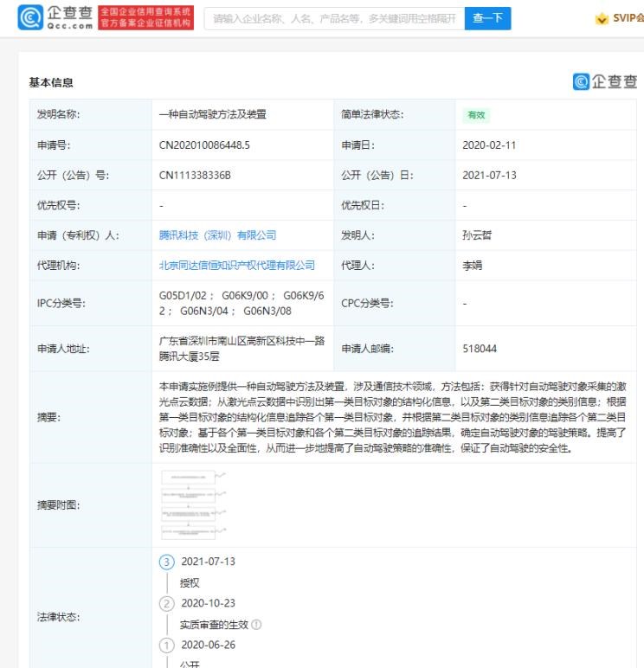Click the 有效 legal status tag
This screenshot has width=644, height=668.
point(476,115)
